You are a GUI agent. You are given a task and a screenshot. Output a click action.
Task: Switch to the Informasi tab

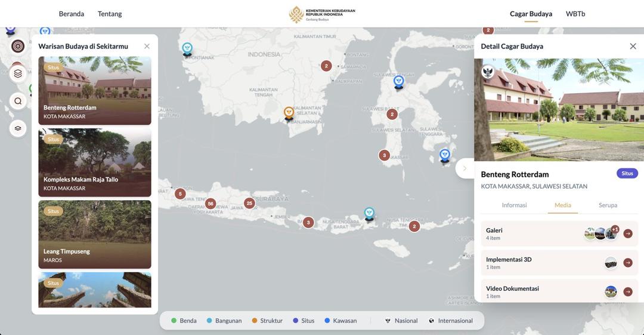(514, 205)
